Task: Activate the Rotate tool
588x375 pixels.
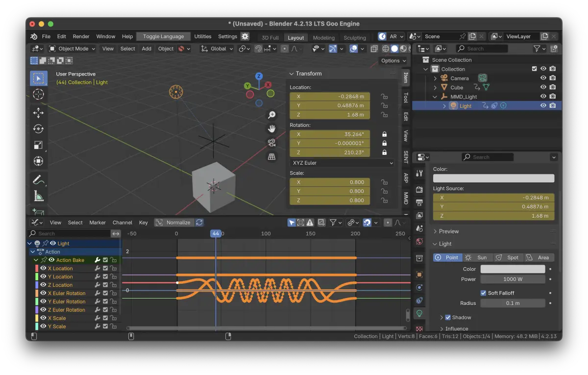Action: click(x=38, y=129)
